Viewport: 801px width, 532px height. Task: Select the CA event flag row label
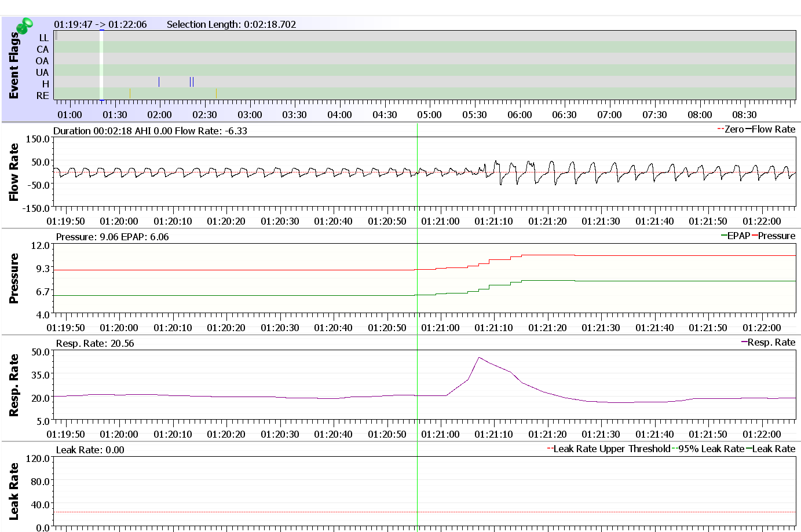point(43,49)
